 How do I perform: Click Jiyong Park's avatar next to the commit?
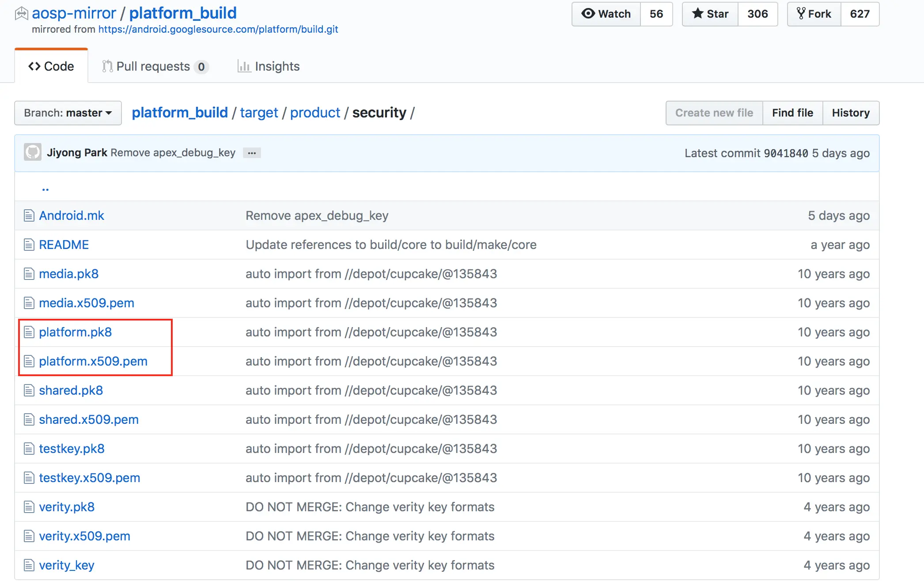click(x=32, y=152)
